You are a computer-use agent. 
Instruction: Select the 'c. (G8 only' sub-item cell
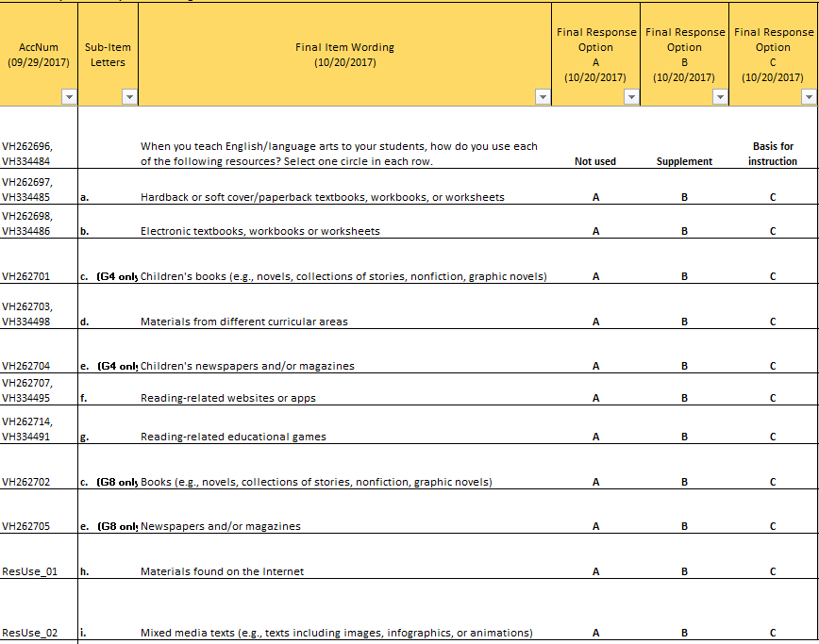109,482
